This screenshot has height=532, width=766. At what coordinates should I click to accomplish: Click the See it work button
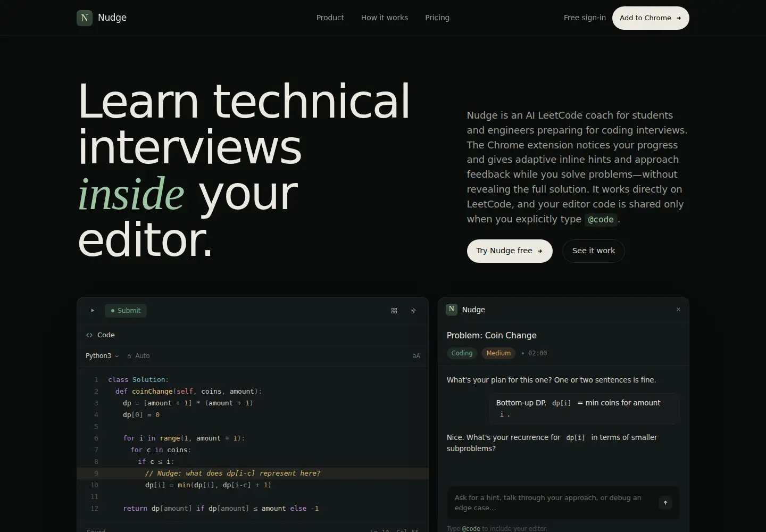[594, 251]
